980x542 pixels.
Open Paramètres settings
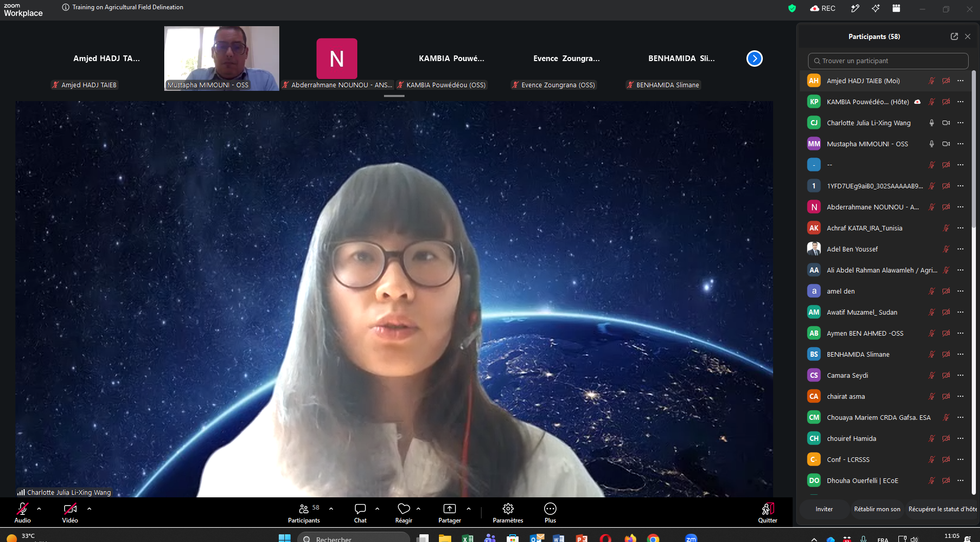point(508,513)
